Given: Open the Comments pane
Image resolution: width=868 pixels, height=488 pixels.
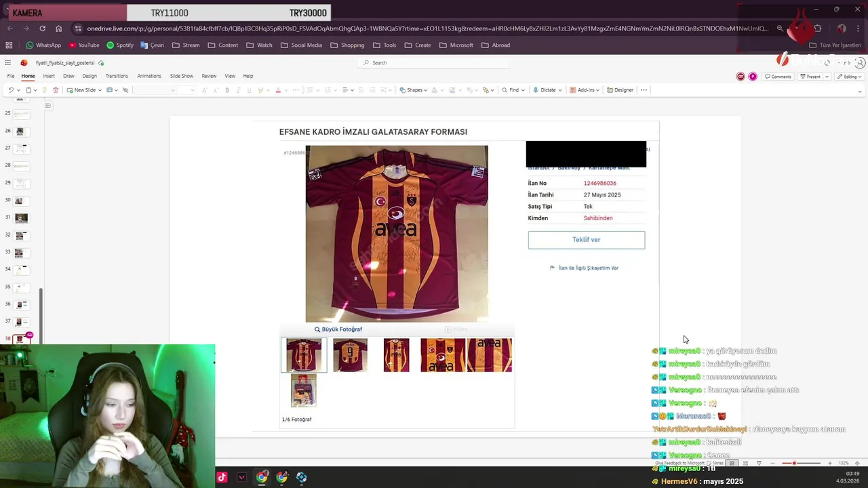Looking at the screenshot, I should tap(778, 77).
